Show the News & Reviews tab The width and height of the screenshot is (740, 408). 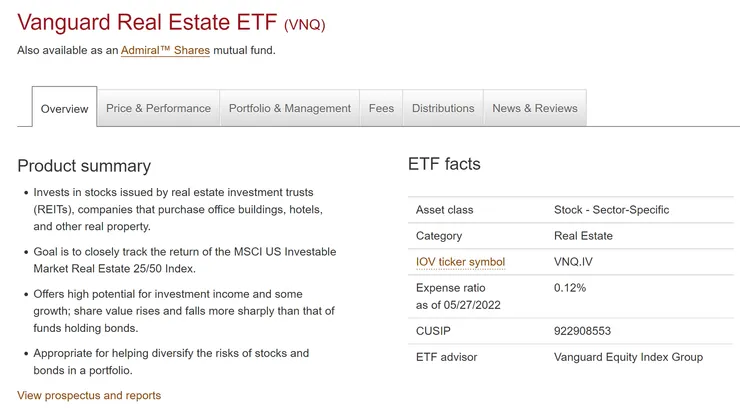pos(535,108)
